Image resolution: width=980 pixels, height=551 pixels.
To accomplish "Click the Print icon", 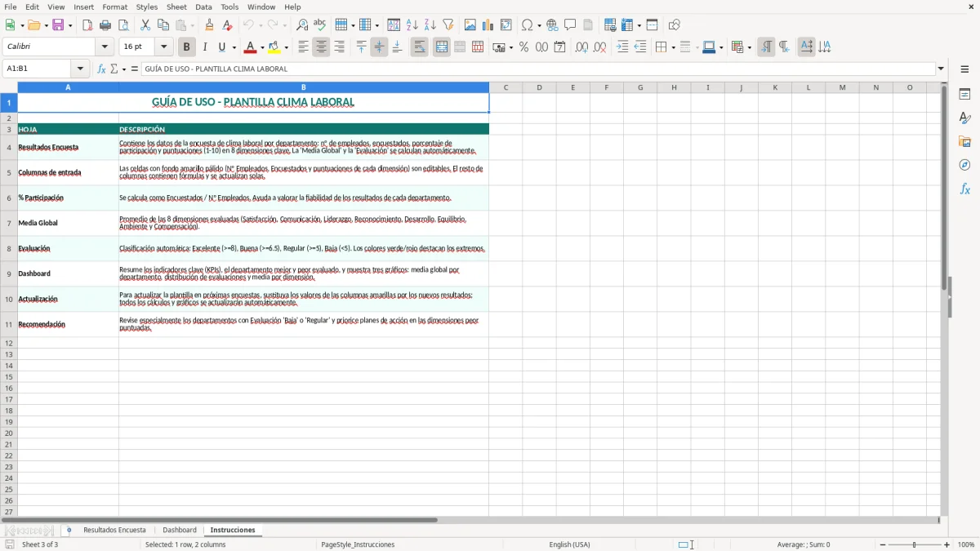I will click(x=105, y=25).
